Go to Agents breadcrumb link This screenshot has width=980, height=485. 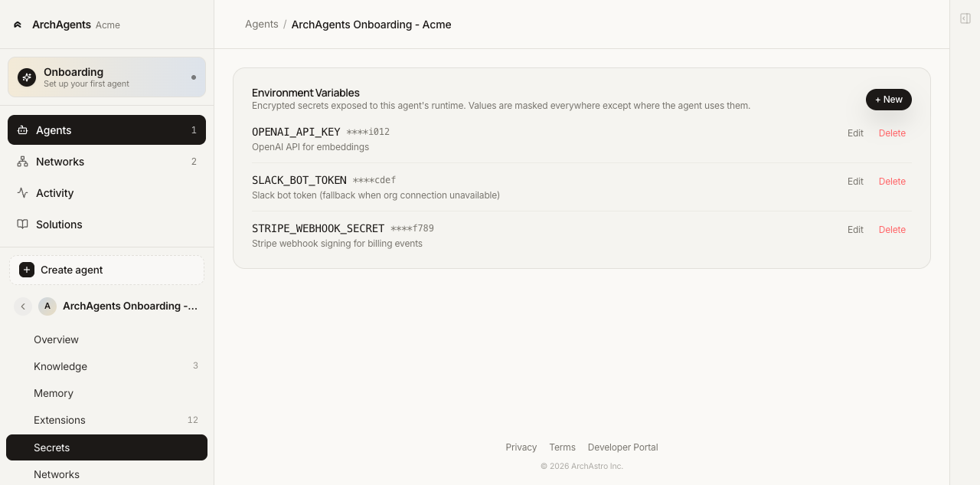(x=262, y=25)
